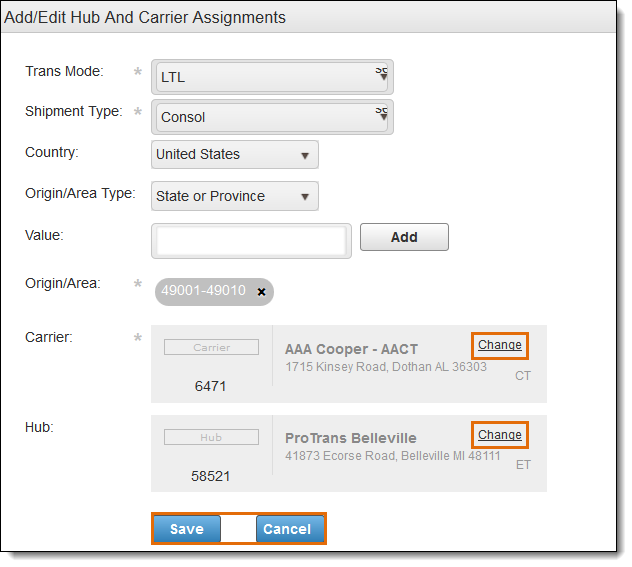Select the 49001-49010 origin area chip
This screenshot has height=567, width=632.
203,291
